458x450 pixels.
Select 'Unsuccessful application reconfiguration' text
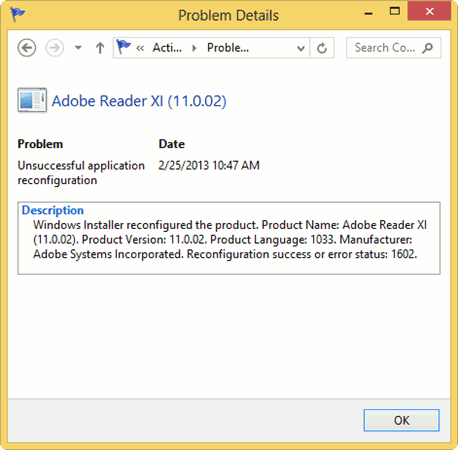click(81, 173)
